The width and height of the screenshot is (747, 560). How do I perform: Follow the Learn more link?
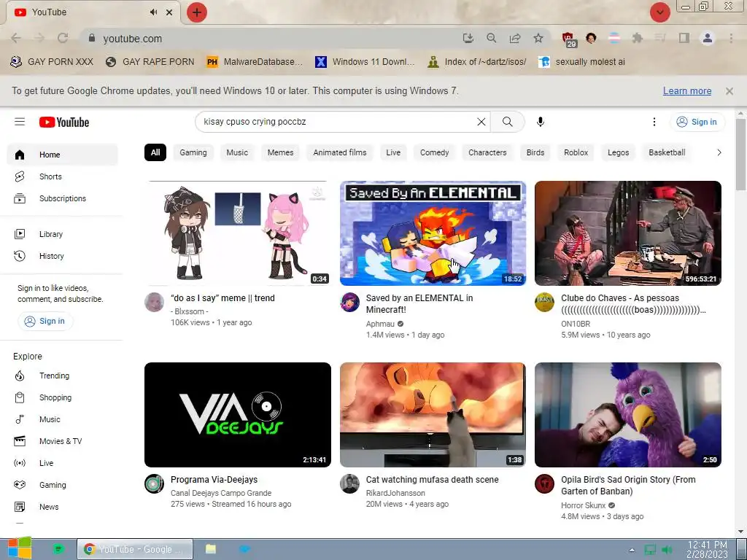[687, 91]
